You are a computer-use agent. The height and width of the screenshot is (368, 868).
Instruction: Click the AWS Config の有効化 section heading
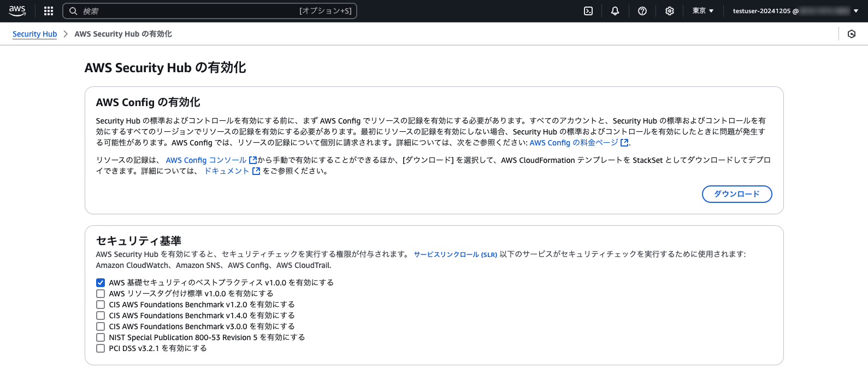[x=148, y=102]
